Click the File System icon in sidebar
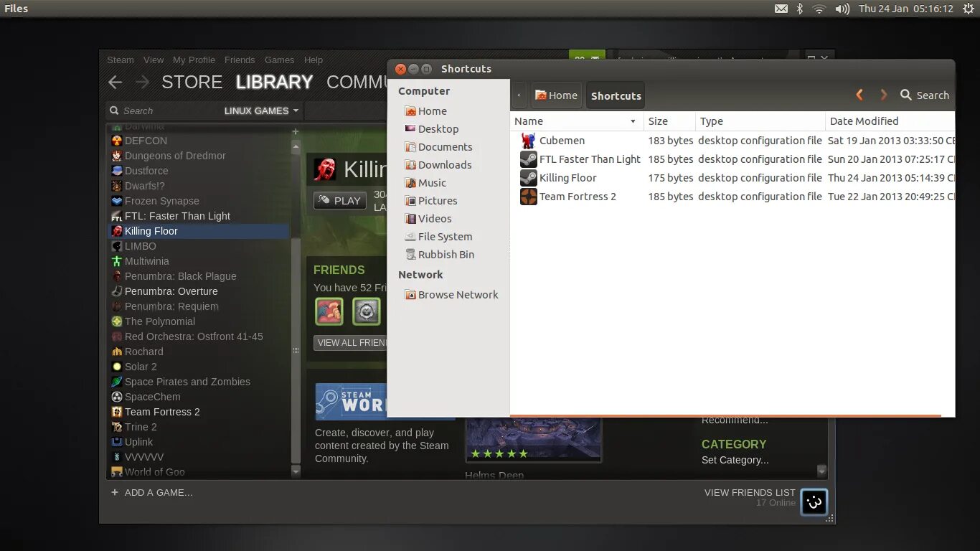Image resolution: width=980 pixels, height=551 pixels. pyautogui.click(x=410, y=237)
